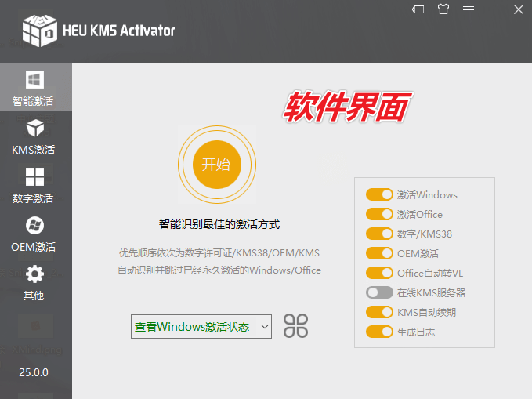Viewport: 532px width, 399px height.
Task: Click the HEU KMS Activator title text
Action: pos(119,31)
